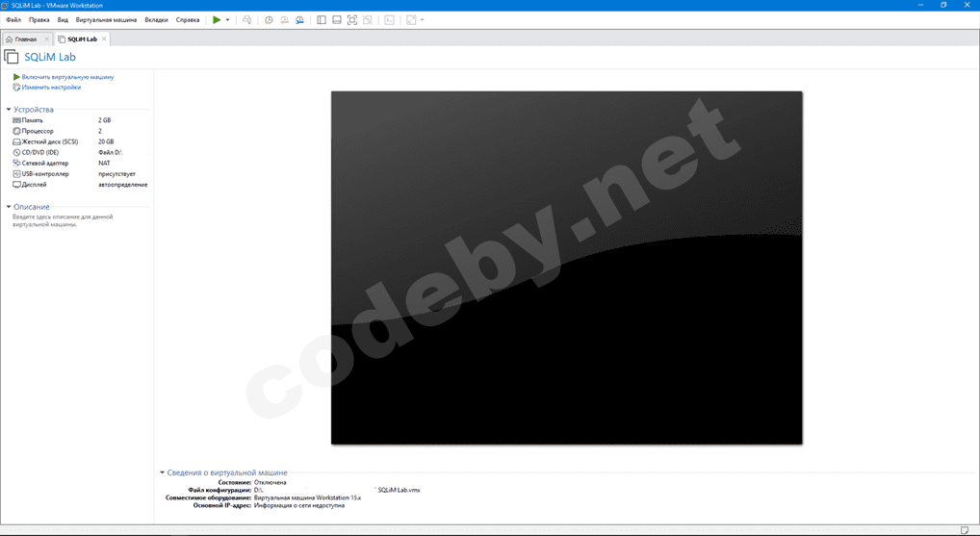Switch to the Главная tab
This screenshot has height=536, width=980.
coord(26,38)
